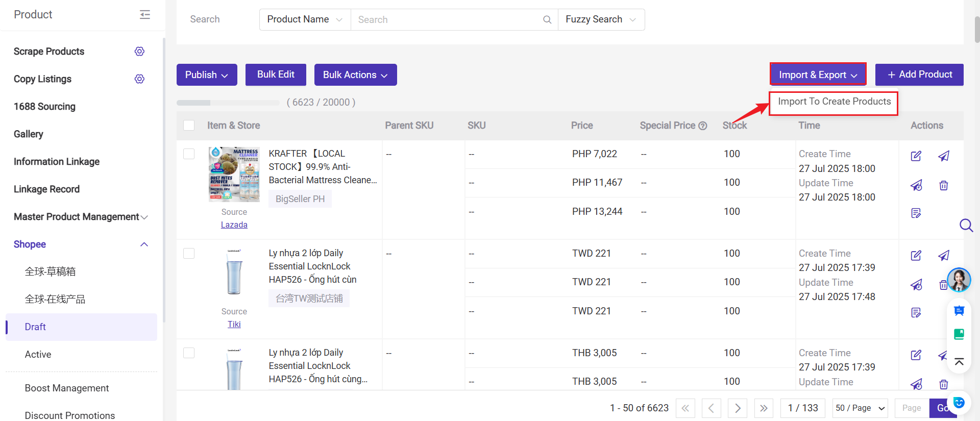Go to first page double-arrow

(x=685, y=408)
